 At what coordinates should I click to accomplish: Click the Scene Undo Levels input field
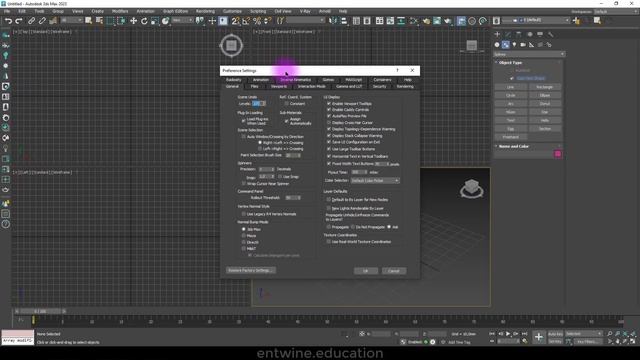pos(257,104)
